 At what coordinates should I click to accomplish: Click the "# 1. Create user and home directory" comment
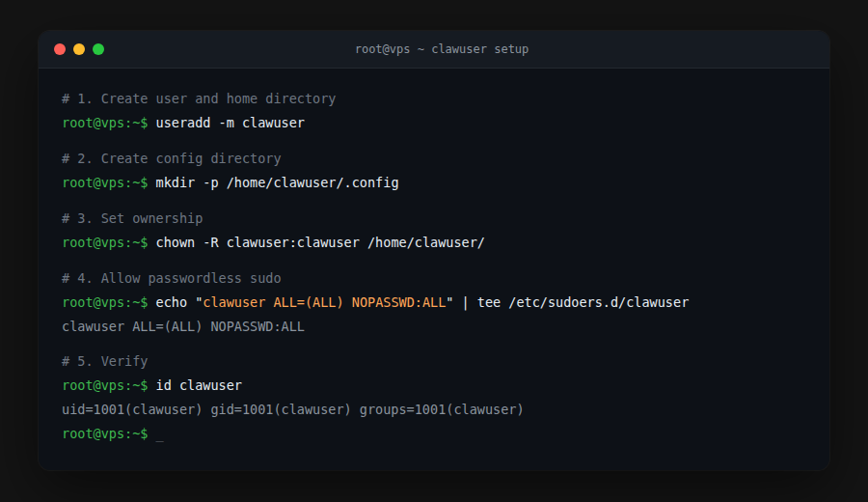tap(199, 98)
